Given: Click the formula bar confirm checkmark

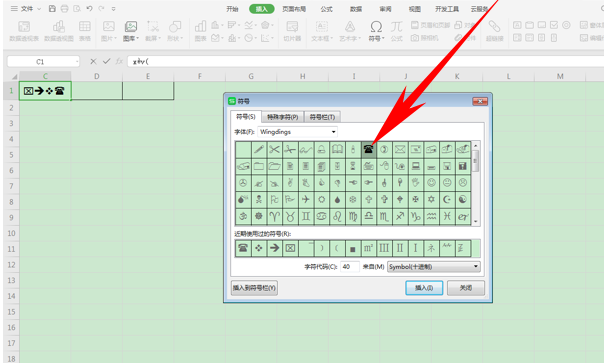Looking at the screenshot, I should point(106,61).
